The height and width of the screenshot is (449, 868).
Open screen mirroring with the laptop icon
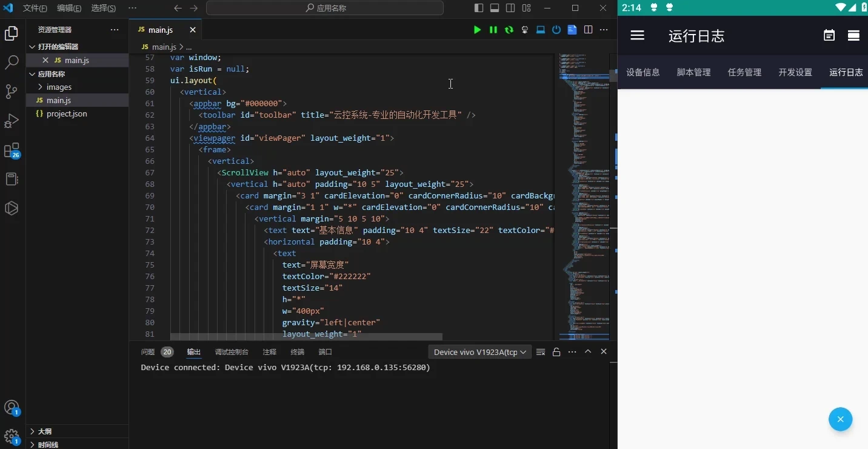point(541,30)
